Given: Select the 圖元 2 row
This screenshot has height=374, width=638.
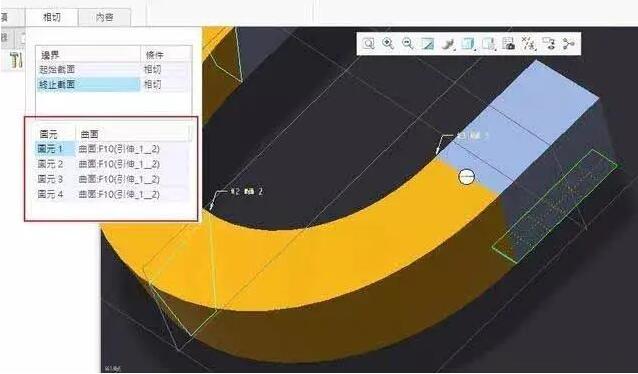Looking at the screenshot, I should tap(55, 164).
